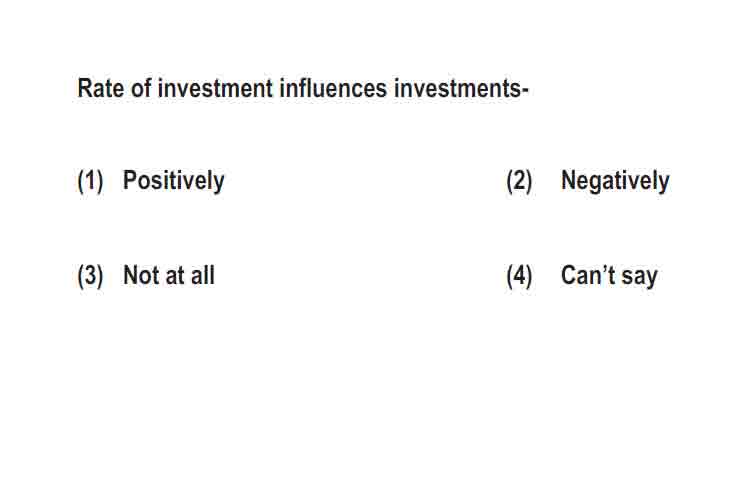Click the (1) option number marker
Image resolution: width=750 pixels, height=500 pixels.
tap(90, 182)
